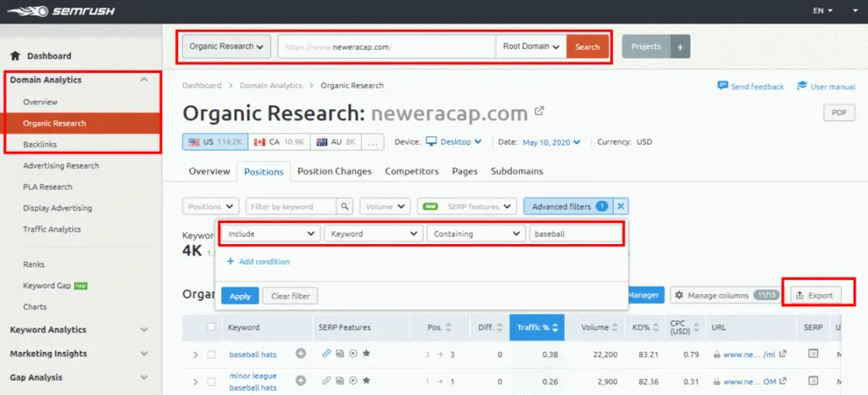Expand the Root Domain selector
Screen dimensions: 868x395
pos(531,47)
